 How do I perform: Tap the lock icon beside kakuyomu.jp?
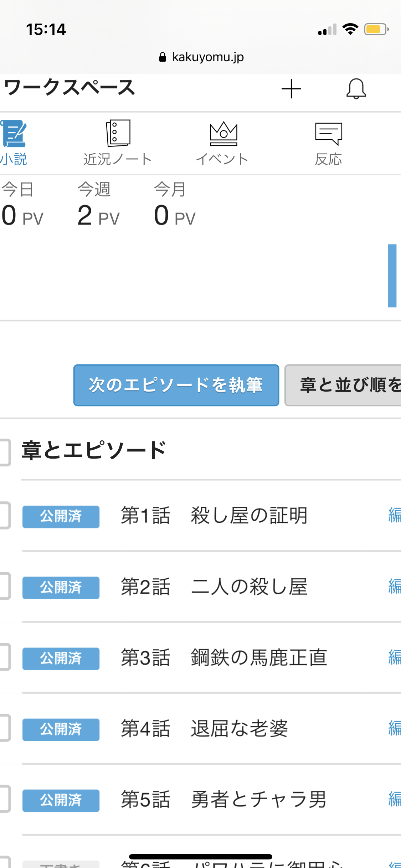[x=163, y=57]
